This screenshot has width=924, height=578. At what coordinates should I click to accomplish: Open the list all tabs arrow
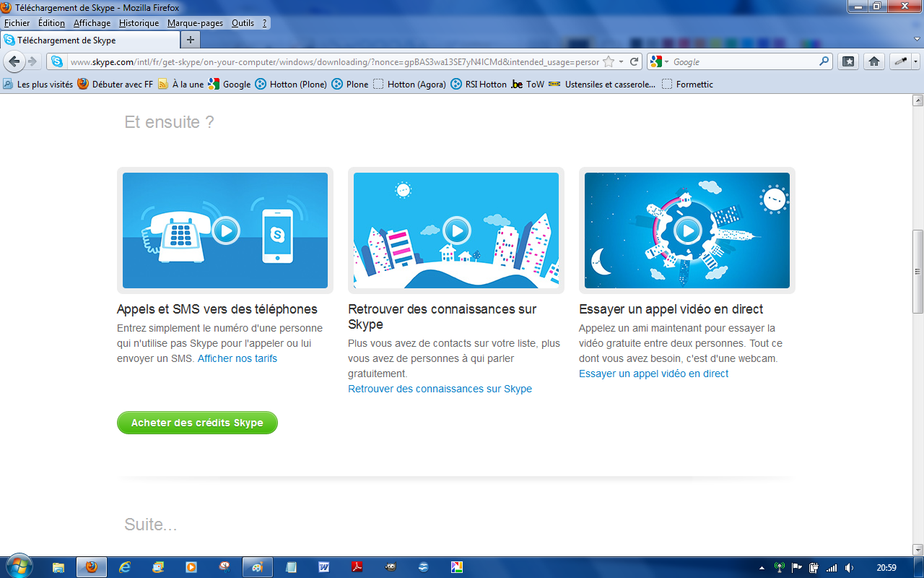pyautogui.click(x=917, y=40)
